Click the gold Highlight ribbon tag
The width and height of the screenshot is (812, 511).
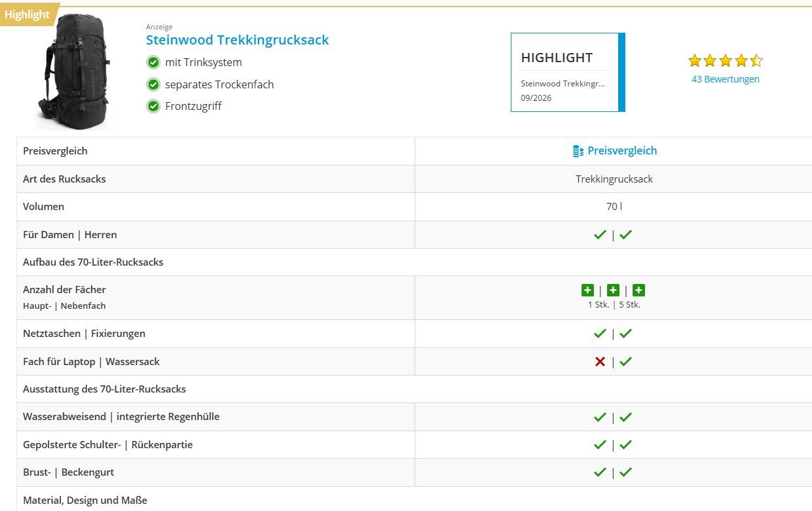[x=28, y=14]
